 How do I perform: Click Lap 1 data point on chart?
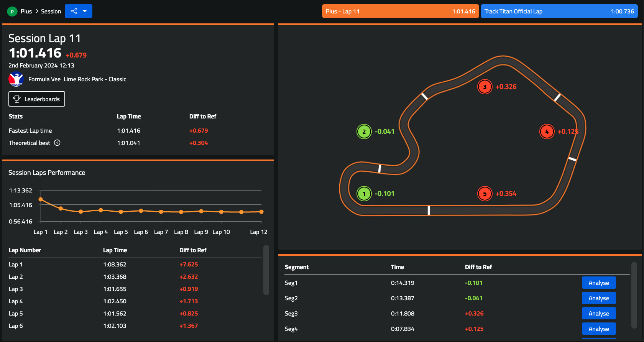(x=41, y=199)
